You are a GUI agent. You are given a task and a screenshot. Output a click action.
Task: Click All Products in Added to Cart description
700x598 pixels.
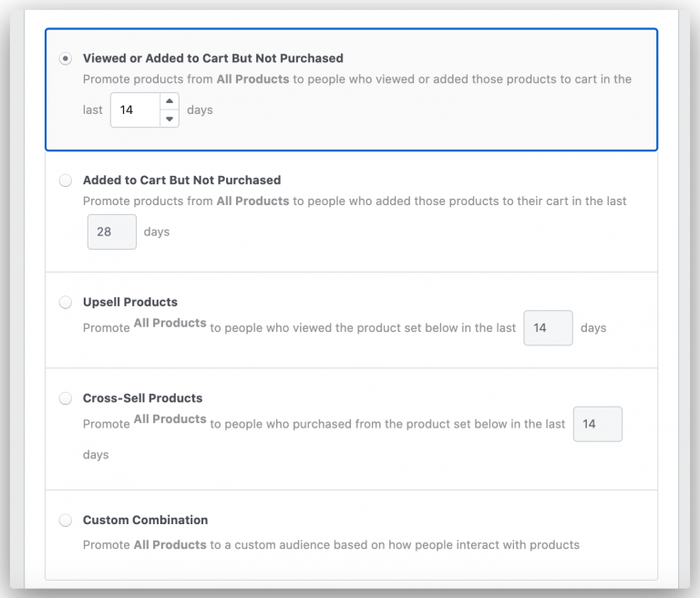click(x=252, y=201)
